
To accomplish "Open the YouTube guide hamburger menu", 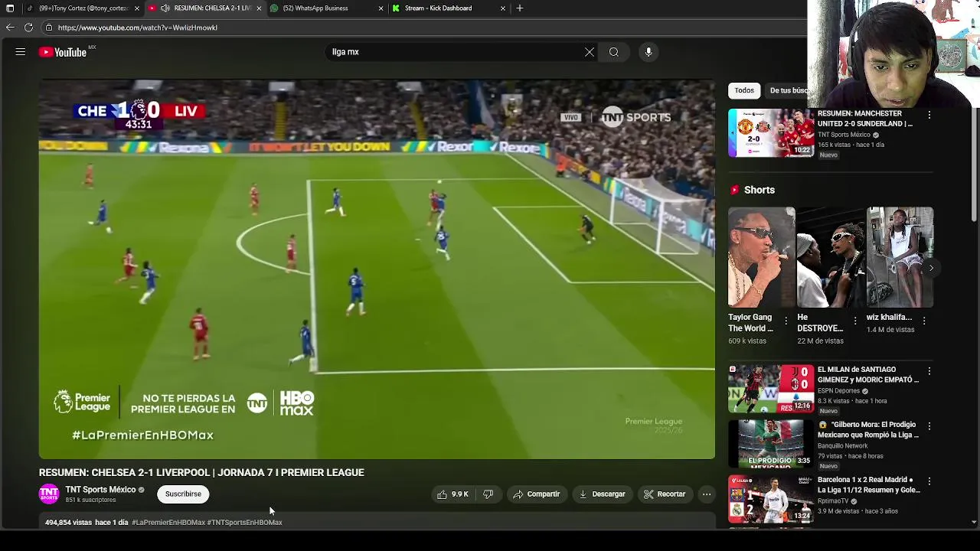I will 21,52.
